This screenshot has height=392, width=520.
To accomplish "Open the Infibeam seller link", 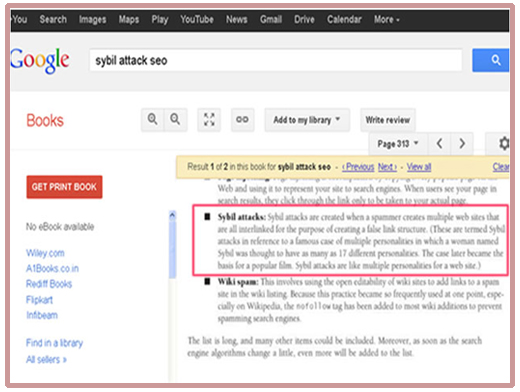I will point(42,315).
